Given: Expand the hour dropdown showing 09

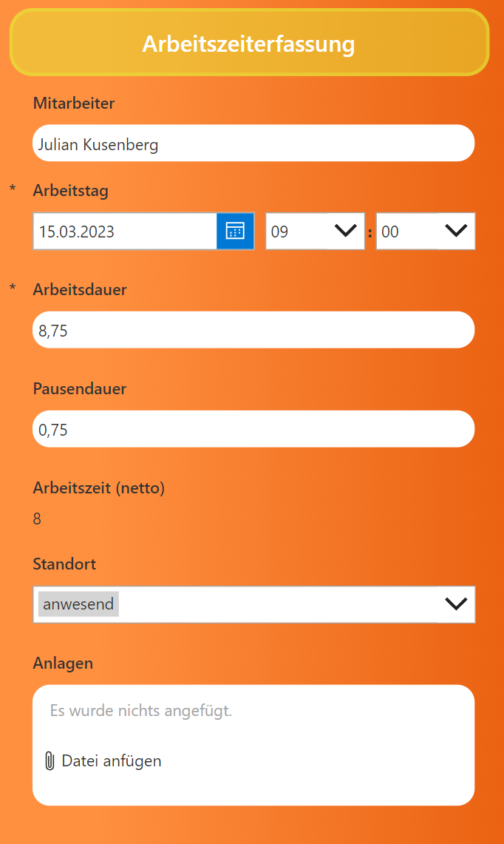Looking at the screenshot, I should 345,232.
